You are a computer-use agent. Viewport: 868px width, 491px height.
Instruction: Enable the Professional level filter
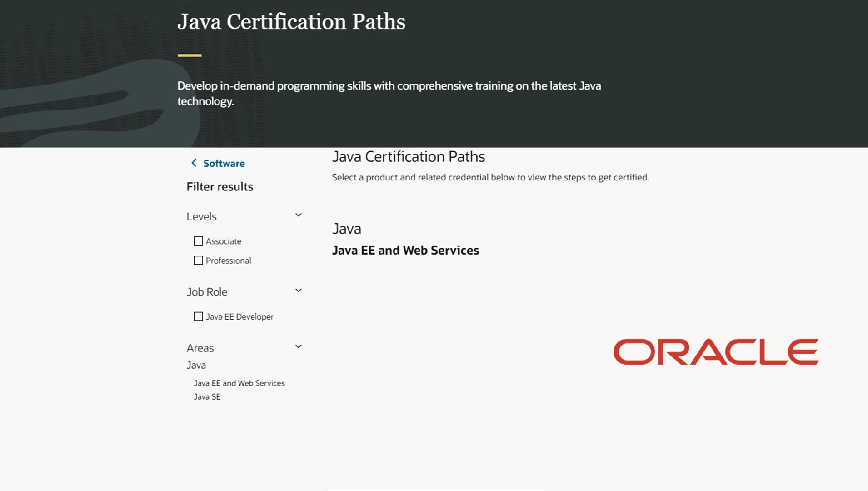coord(198,260)
